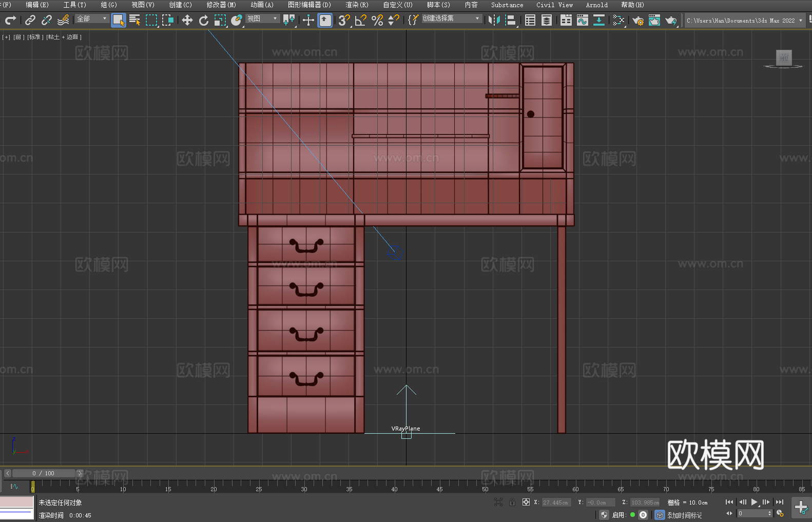Click the [粘土 + 边面] viewport label

pyautogui.click(x=64, y=37)
